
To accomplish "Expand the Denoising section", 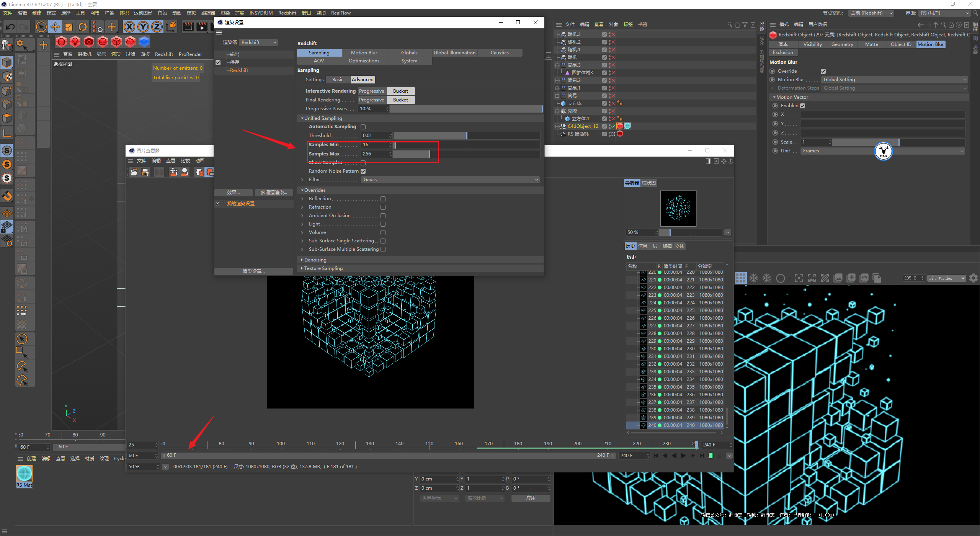I will point(315,260).
